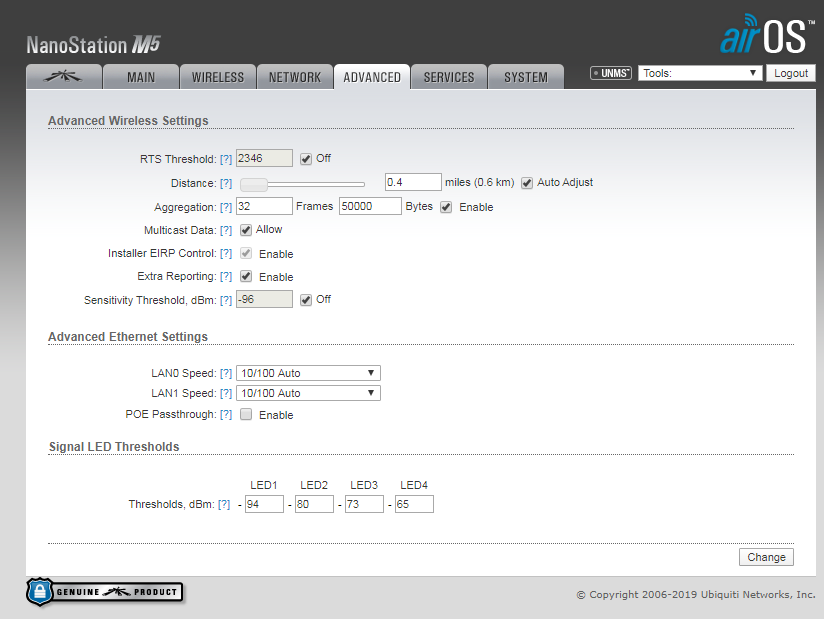Open help for Installer EIRP Control
Image resolution: width=824 pixels, height=619 pixels.
point(226,253)
